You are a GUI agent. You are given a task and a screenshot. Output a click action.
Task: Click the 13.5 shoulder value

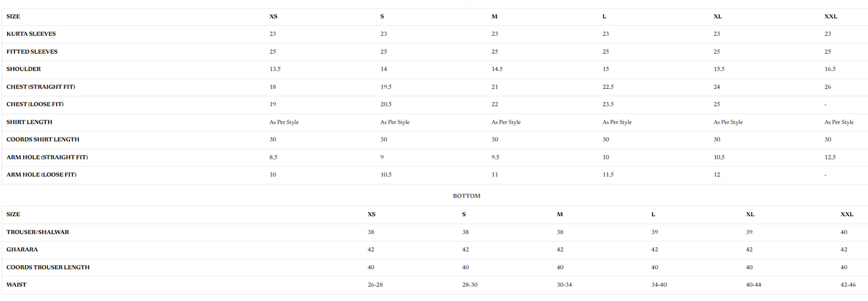click(x=275, y=69)
